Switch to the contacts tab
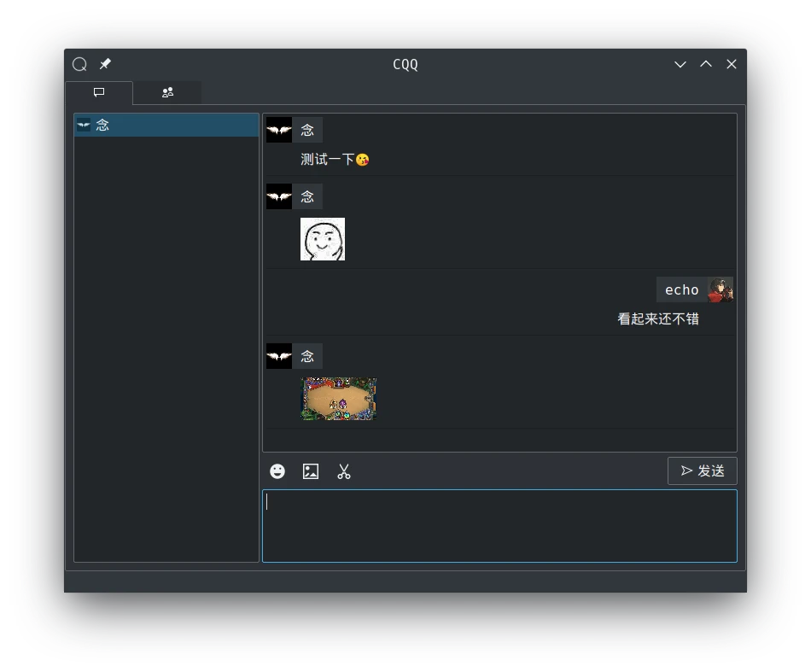 tap(167, 92)
